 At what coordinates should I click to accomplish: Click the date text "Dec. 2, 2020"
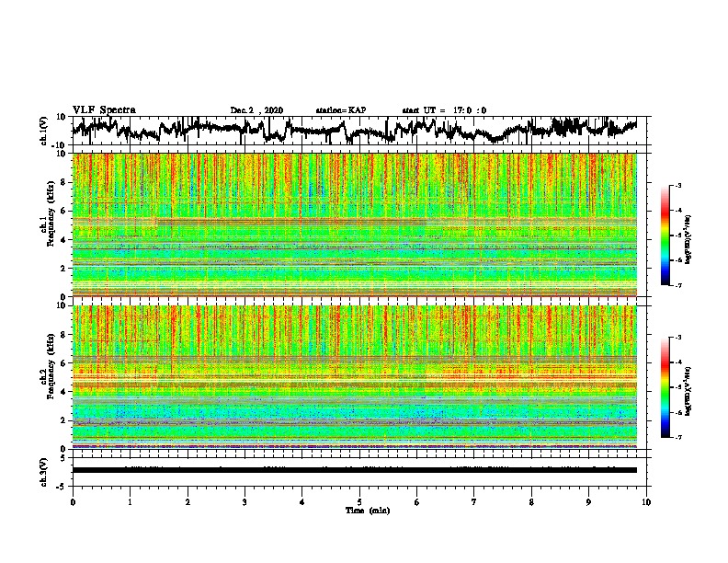256,110
